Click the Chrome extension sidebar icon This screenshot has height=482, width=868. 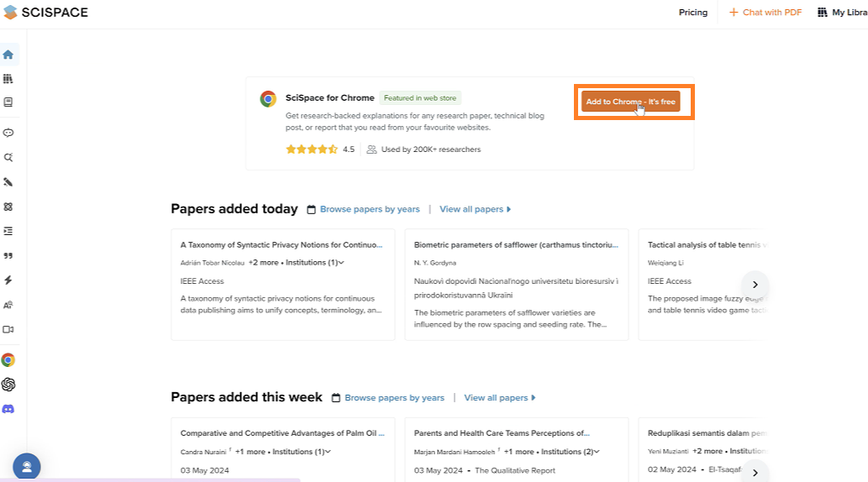tap(8, 359)
